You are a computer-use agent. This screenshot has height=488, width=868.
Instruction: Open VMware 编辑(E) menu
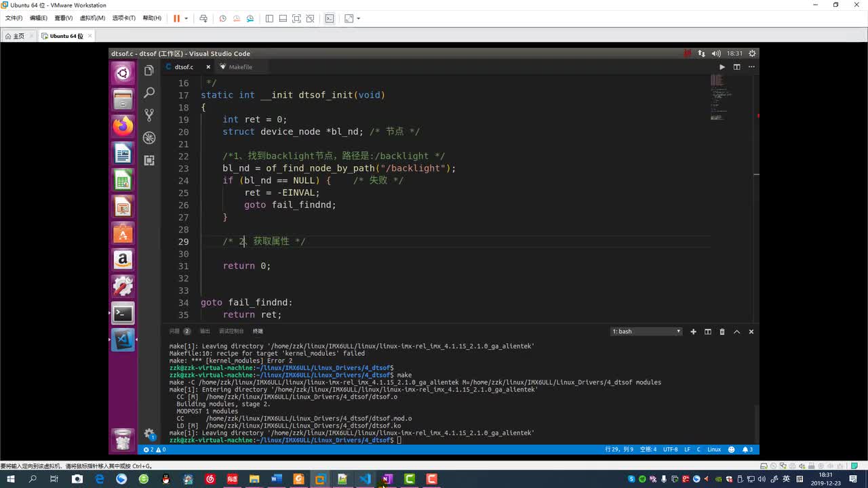[x=38, y=18]
